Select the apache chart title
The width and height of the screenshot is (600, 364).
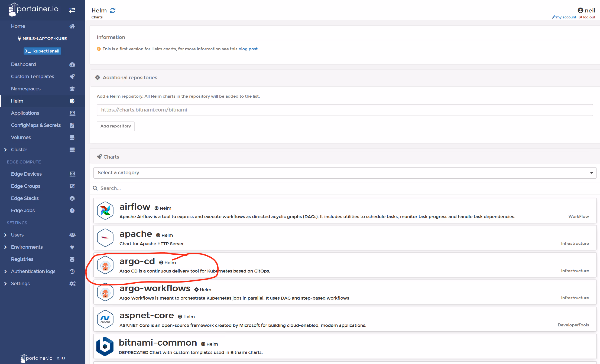pos(136,234)
